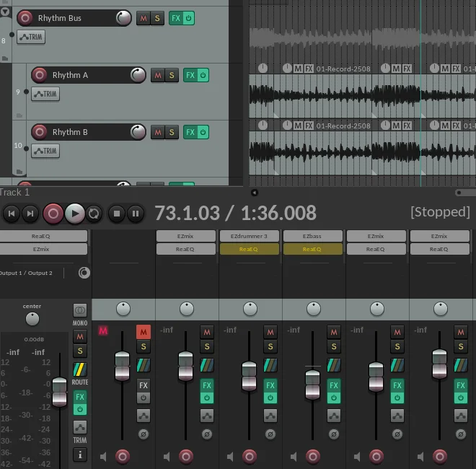Viewport: 476px width, 469px height.
Task: Open the FX chain for Rhythm A
Action: pos(190,75)
